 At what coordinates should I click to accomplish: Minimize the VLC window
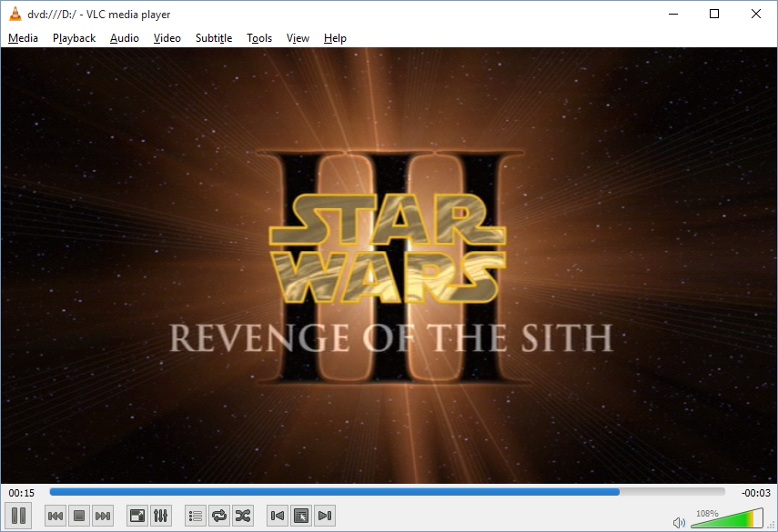[x=673, y=14]
